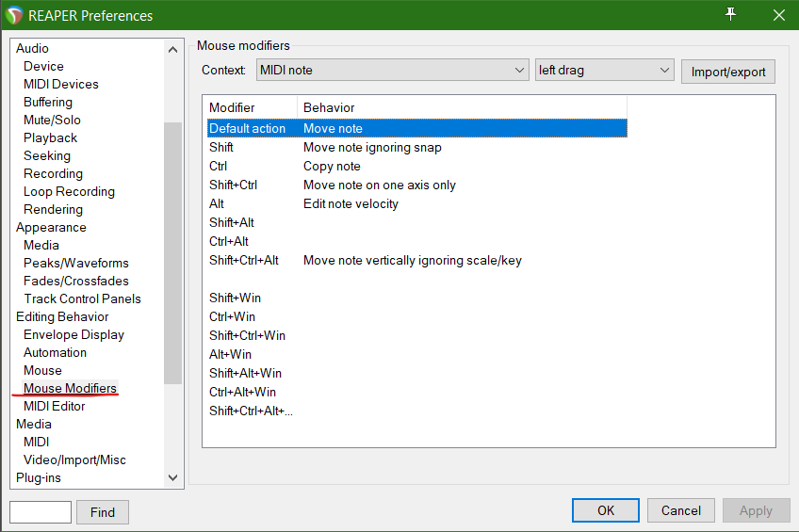Select Device in the preferences tree
Viewport: 799px width, 532px height.
coord(43,66)
